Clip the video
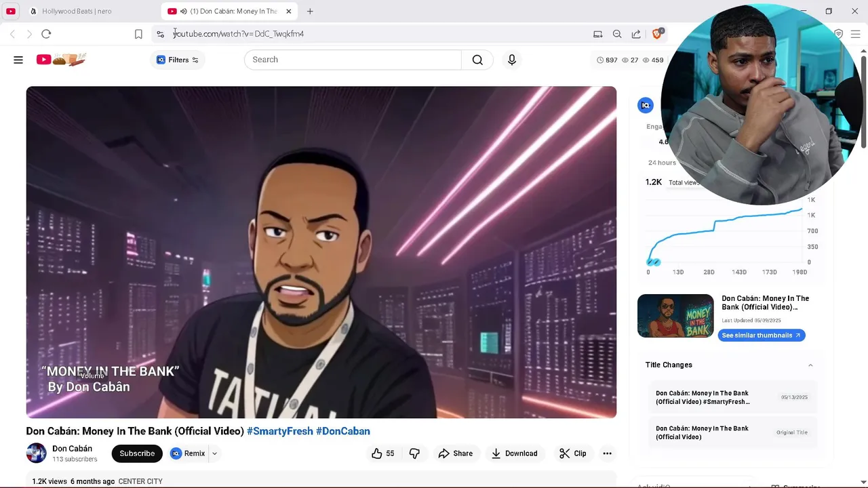The width and height of the screenshot is (868, 488). coord(573,453)
